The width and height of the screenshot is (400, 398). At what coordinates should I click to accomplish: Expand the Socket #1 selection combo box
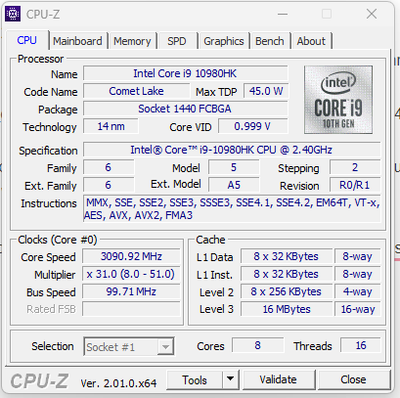[129, 347]
